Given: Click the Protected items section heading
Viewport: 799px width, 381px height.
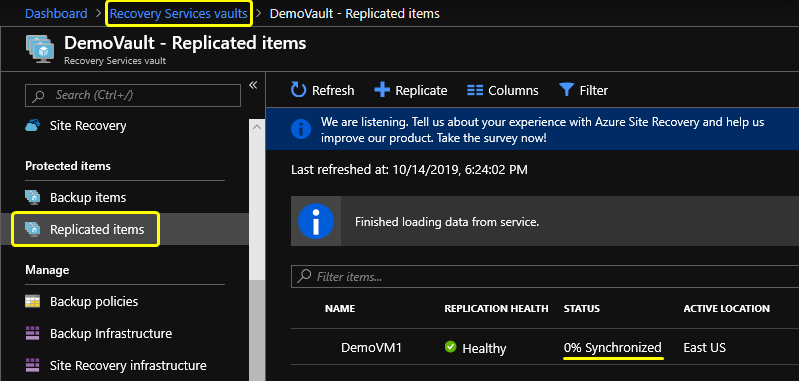Looking at the screenshot, I should tap(68, 166).
